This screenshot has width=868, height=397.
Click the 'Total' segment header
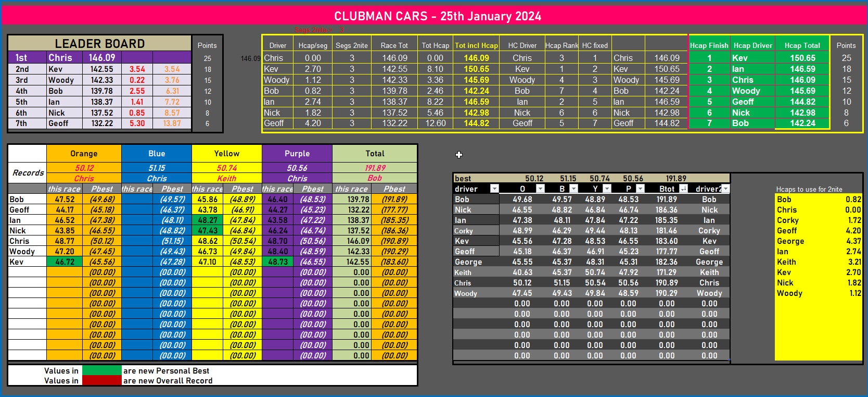coord(375,154)
